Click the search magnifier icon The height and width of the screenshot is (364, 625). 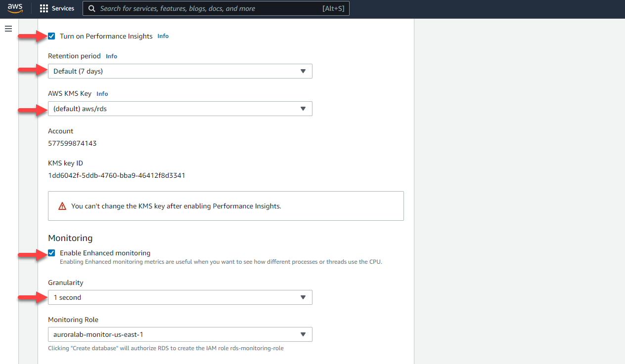coord(92,8)
